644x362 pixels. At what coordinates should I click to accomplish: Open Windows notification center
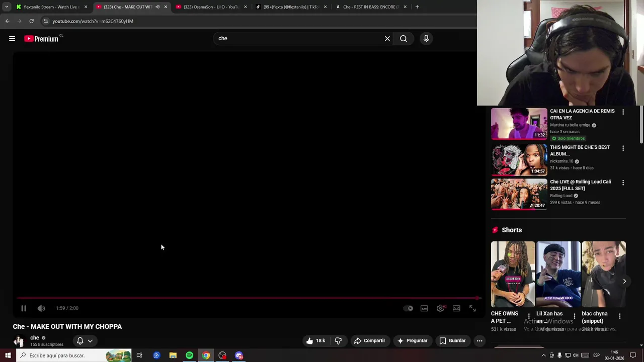tap(633, 355)
